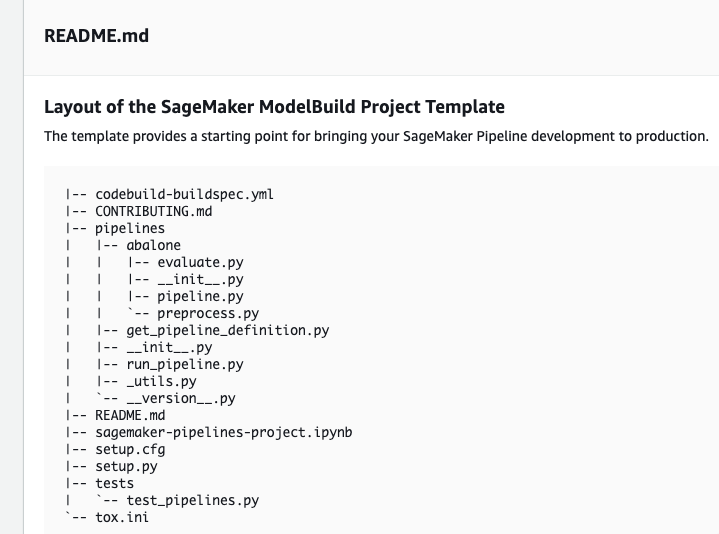719x534 pixels.
Task: Click preprocess.py in the tree
Action: (x=208, y=313)
